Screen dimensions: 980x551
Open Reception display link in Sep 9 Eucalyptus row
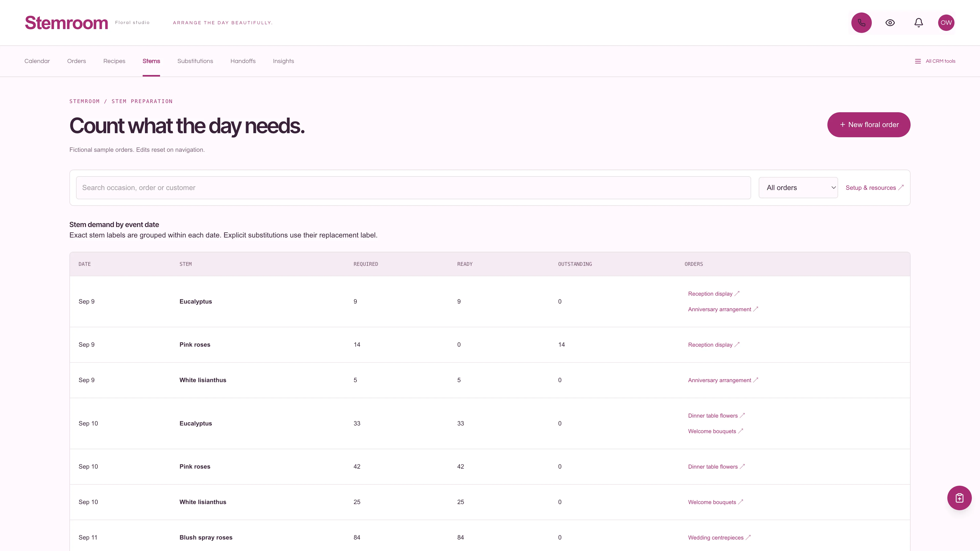pyautogui.click(x=714, y=294)
